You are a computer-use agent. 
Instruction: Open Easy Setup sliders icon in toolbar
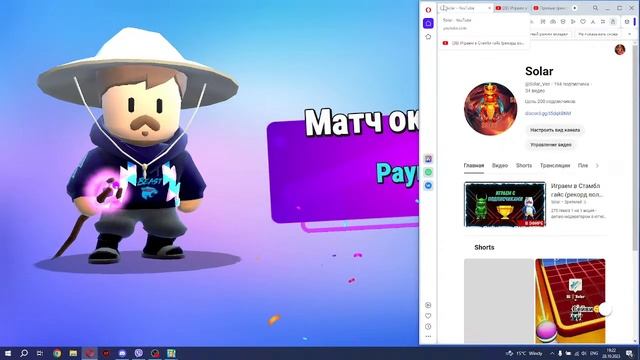(603, 22)
